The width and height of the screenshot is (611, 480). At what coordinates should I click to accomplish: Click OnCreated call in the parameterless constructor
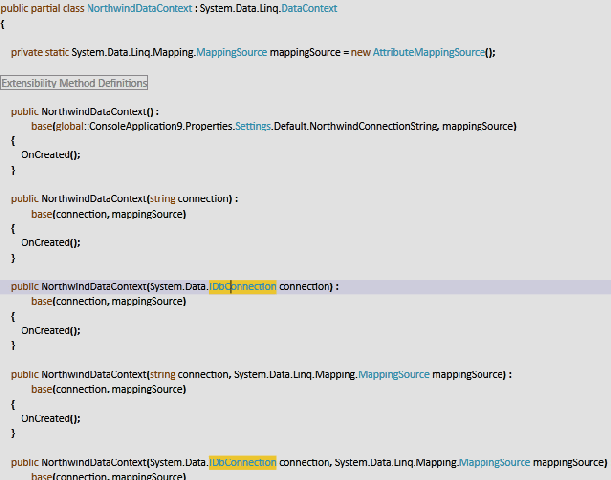[x=46, y=155]
